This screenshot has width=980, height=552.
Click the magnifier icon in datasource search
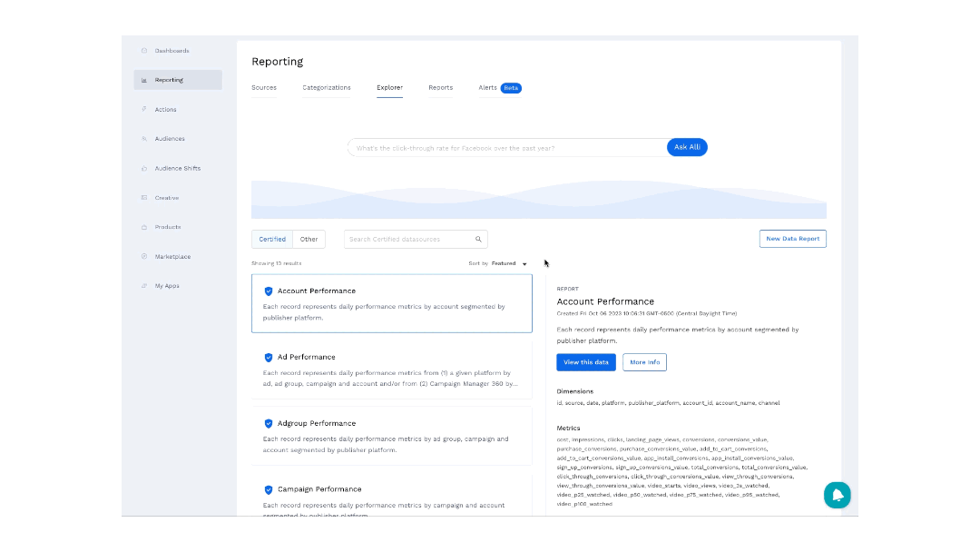point(478,240)
